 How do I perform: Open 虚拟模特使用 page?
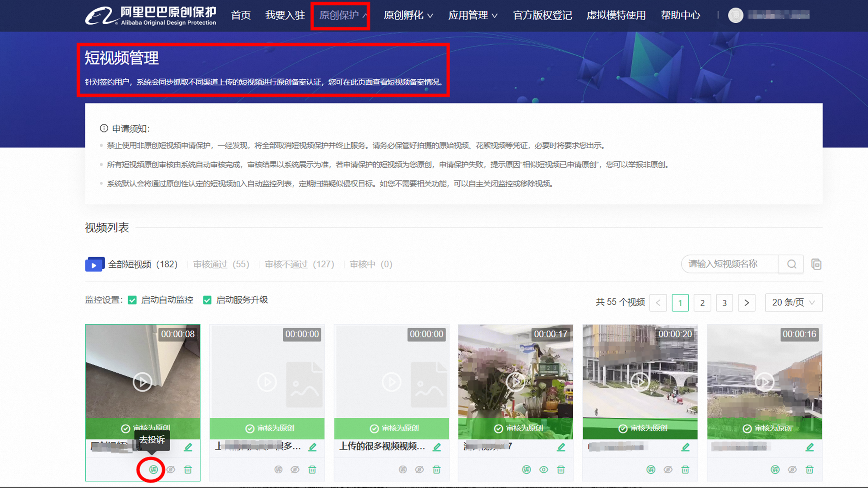coord(616,15)
